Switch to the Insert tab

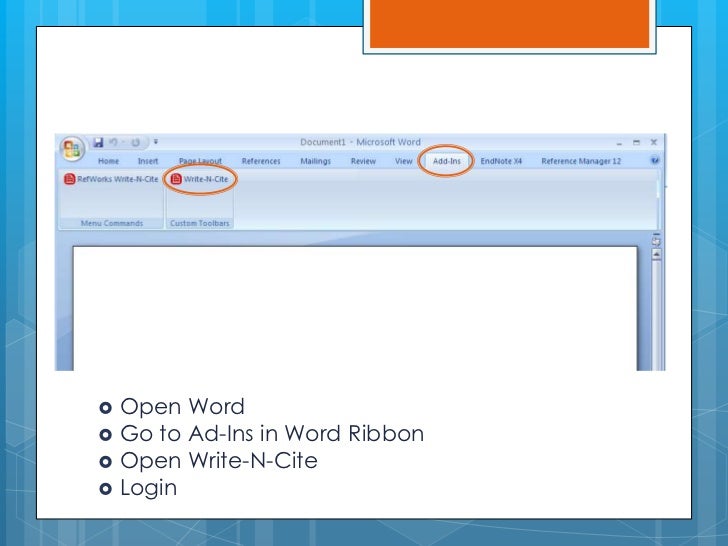pos(148,161)
